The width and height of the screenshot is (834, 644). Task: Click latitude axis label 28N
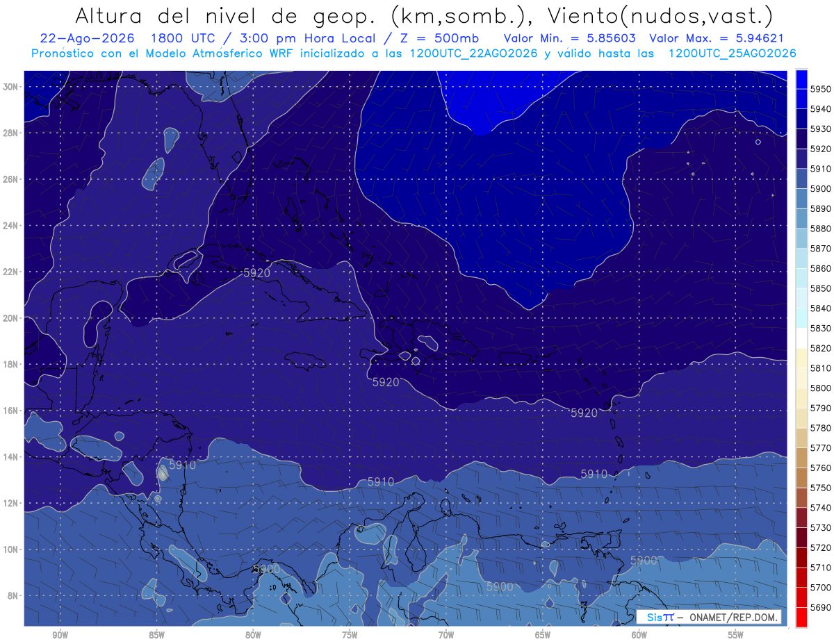pyautogui.click(x=11, y=133)
